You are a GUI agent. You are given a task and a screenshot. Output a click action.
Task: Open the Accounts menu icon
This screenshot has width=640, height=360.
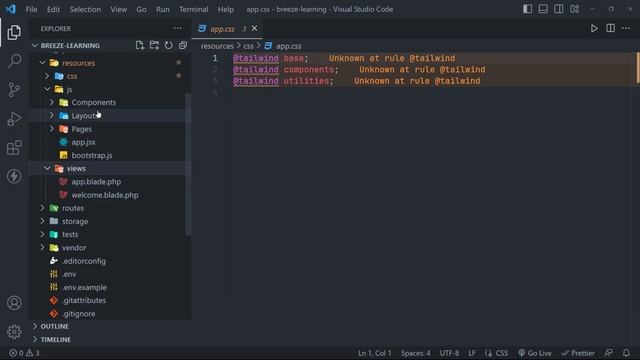[14, 303]
